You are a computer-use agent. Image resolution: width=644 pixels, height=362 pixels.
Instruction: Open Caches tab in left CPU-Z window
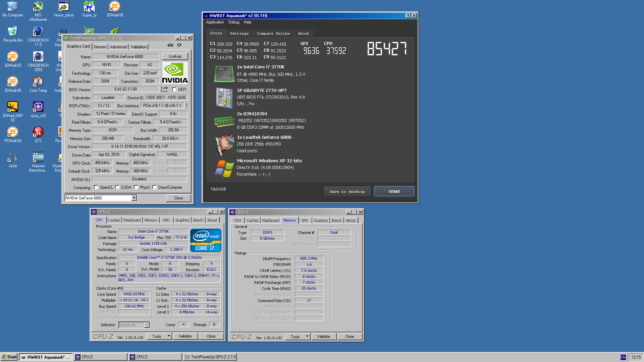click(x=114, y=220)
